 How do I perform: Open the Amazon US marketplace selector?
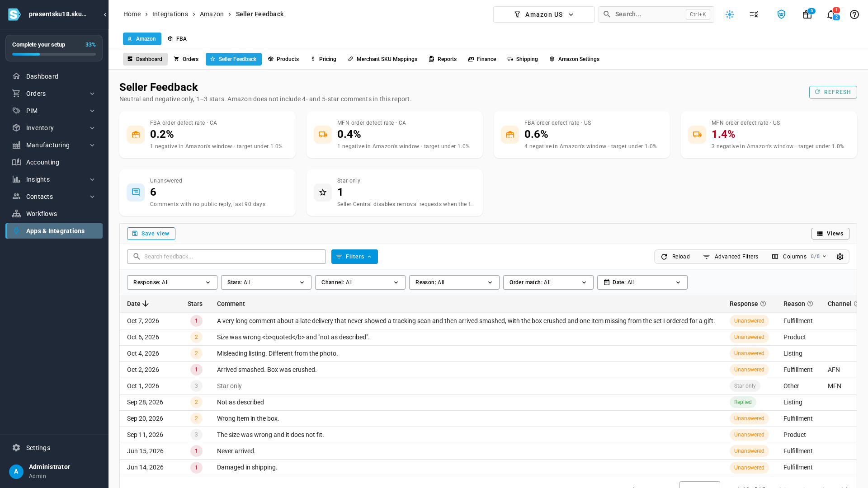tap(544, 14)
